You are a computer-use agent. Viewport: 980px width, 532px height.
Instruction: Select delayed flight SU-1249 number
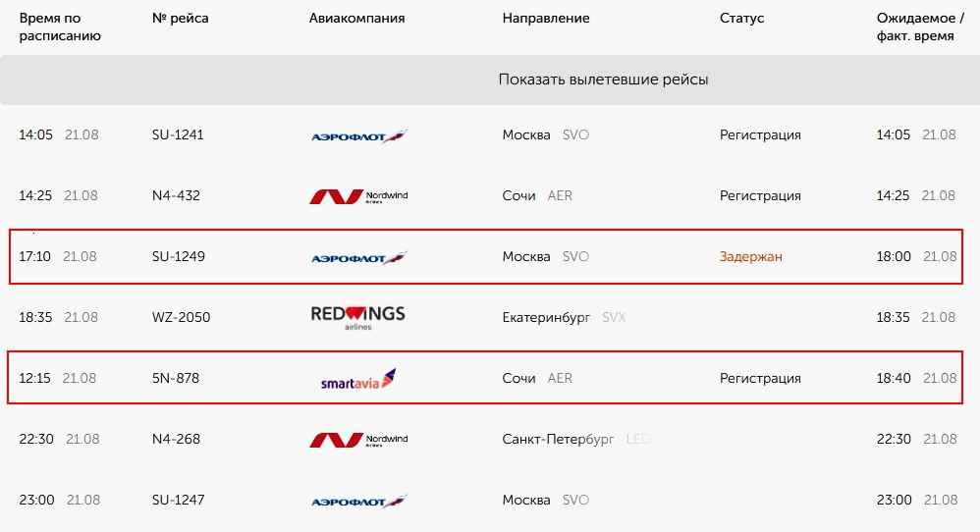(x=178, y=256)
